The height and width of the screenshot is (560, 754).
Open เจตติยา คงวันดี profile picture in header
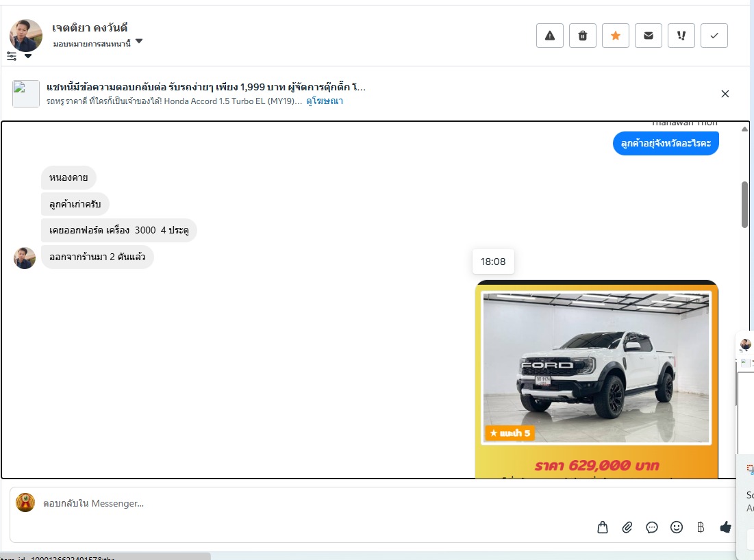pyautogui.click(x=26, y=36)
